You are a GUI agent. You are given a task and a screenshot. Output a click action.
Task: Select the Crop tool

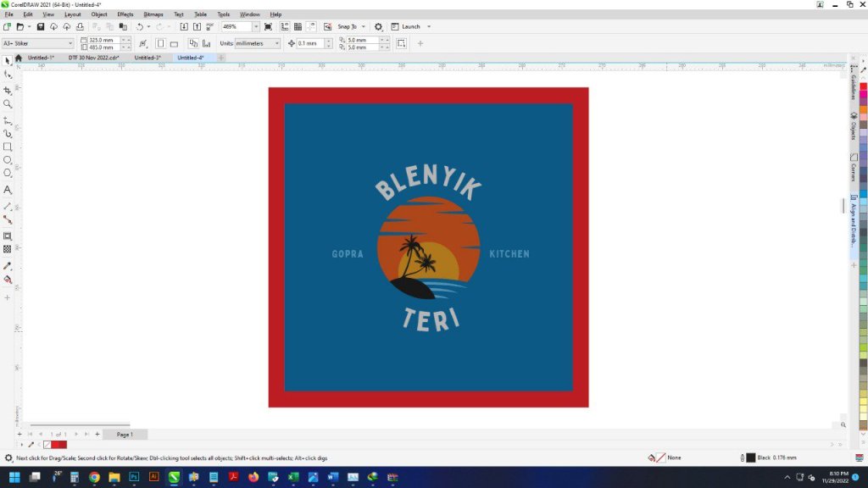click(x=8, y=90)
